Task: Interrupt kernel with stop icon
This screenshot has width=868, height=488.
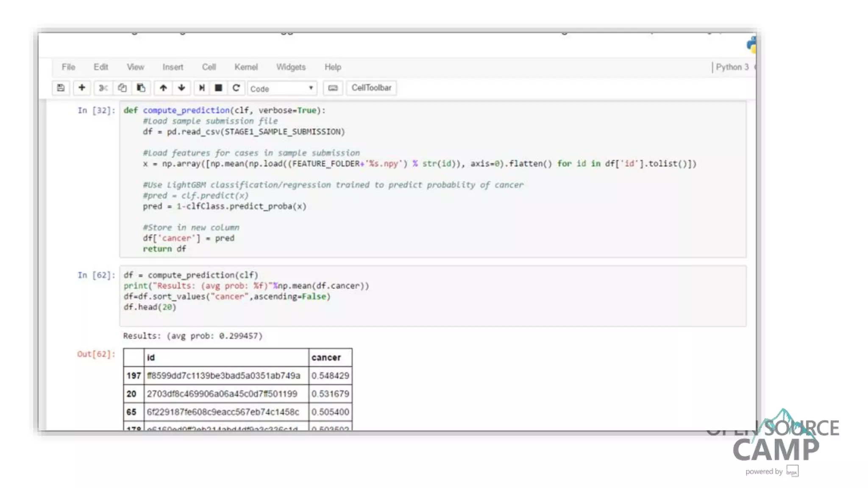Action: 218,88
